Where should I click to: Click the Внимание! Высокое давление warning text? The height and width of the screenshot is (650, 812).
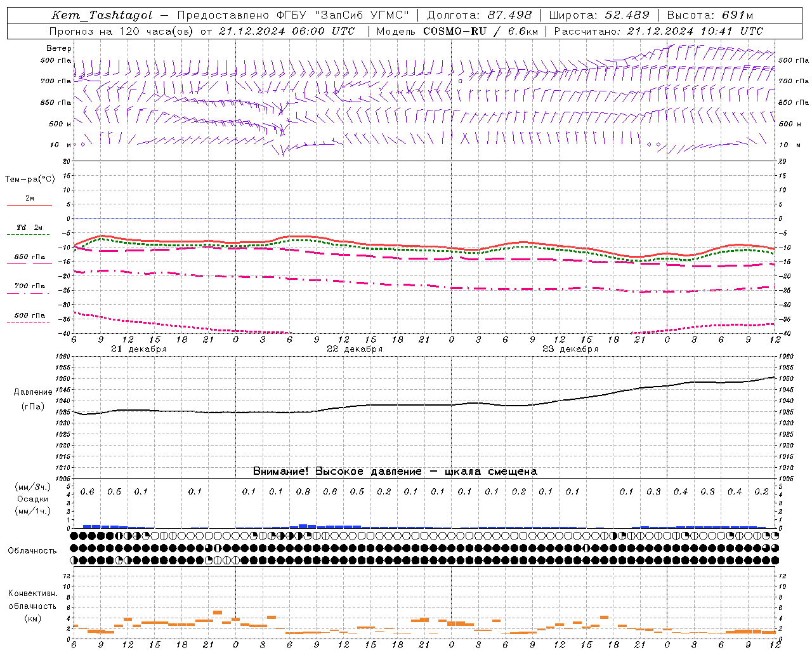click(395, 472)
